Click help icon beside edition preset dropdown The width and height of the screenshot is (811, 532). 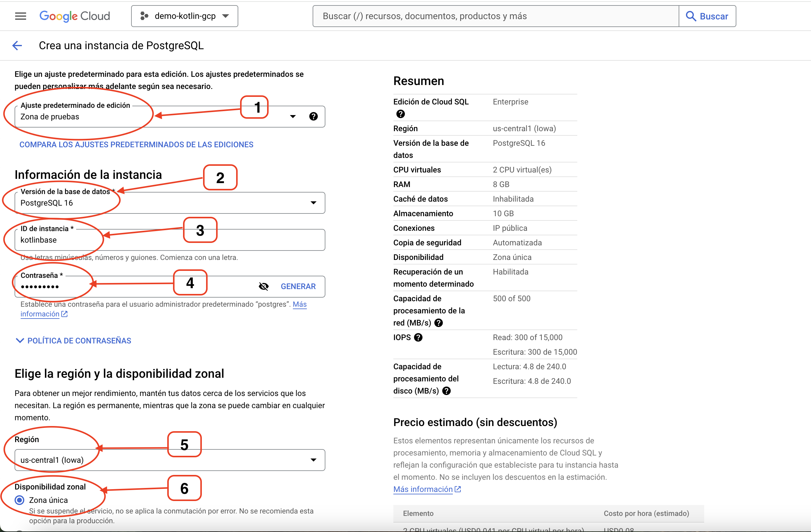click(x=313, y=117)
